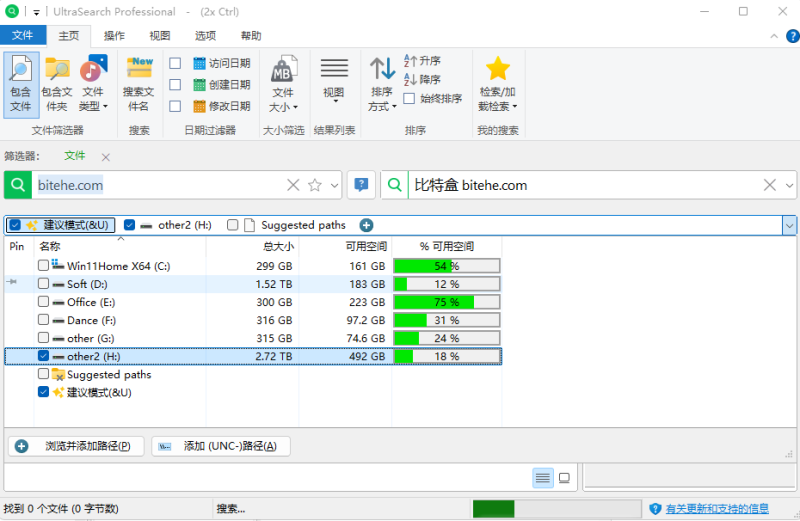The width and height of the screenshot is (800, 521).
Task: Uncheck other2 (H:) in the path bar
Action: point(130,225)
